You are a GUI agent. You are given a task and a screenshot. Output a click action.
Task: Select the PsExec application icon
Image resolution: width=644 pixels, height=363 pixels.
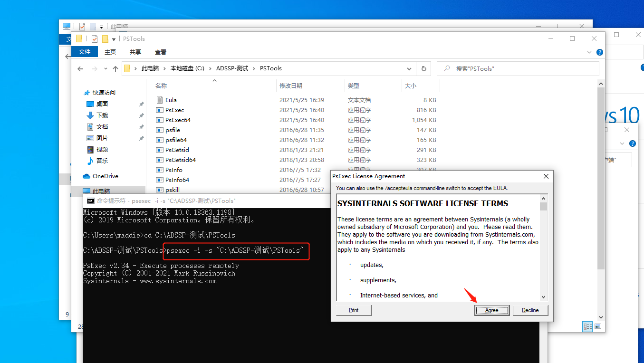(160, 110)
